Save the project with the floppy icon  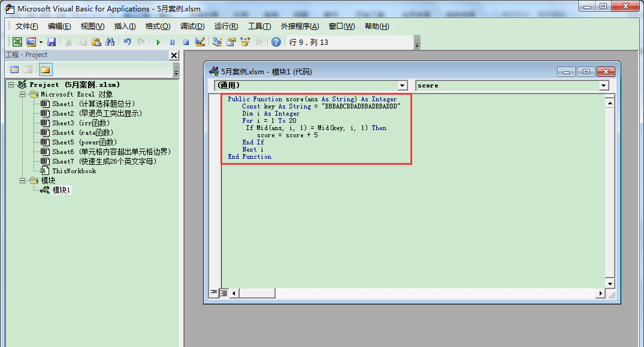coord(52,42)
